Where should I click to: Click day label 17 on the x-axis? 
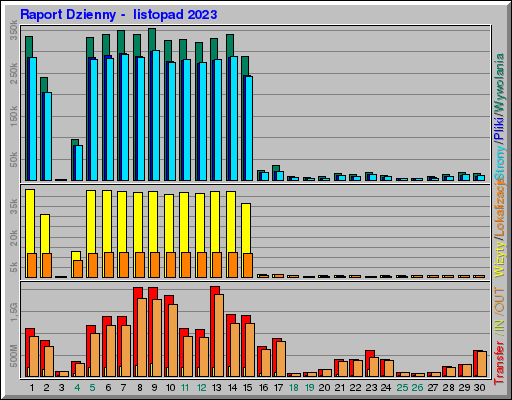(x=278, y=388)
